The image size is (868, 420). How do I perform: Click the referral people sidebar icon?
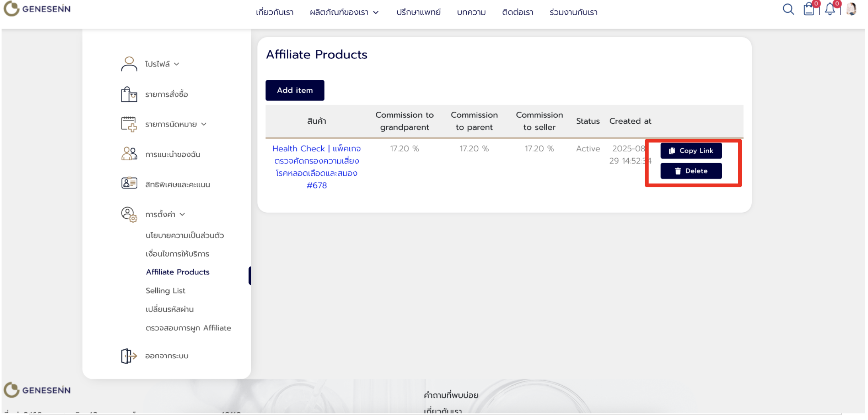coord(129,154)
